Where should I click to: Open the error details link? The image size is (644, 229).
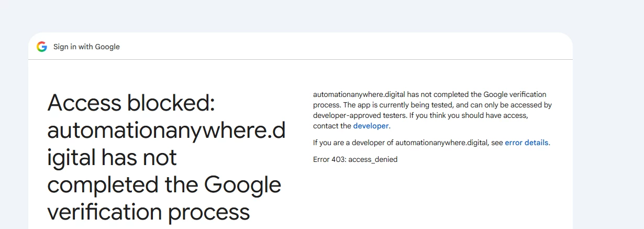(x=526, y=143)
